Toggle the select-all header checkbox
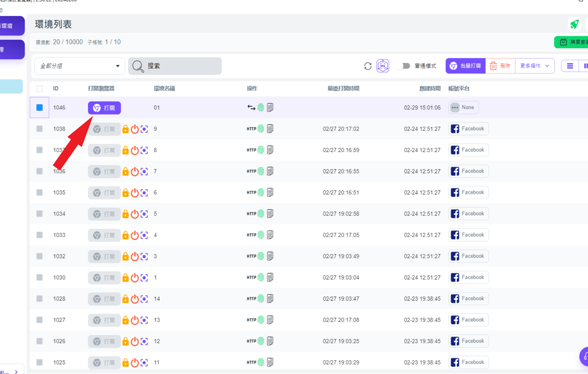 39,89
